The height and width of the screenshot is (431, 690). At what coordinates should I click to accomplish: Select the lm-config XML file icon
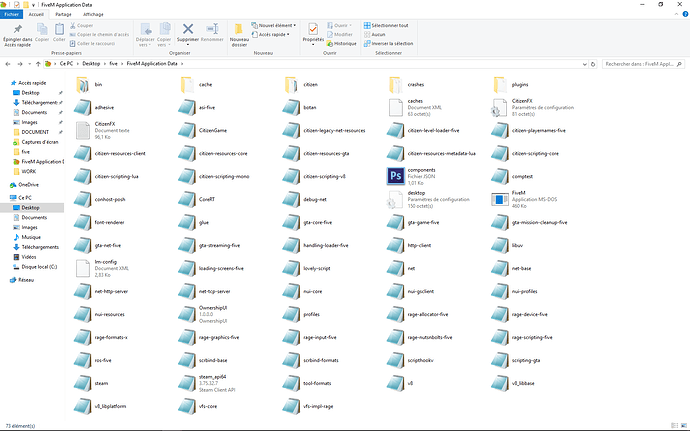click(83, 268)
